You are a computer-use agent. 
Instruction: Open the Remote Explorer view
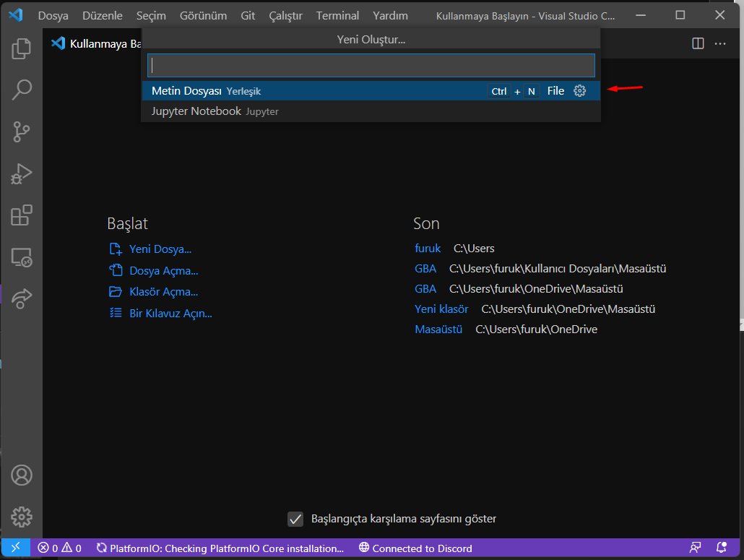tap(22, 257)
